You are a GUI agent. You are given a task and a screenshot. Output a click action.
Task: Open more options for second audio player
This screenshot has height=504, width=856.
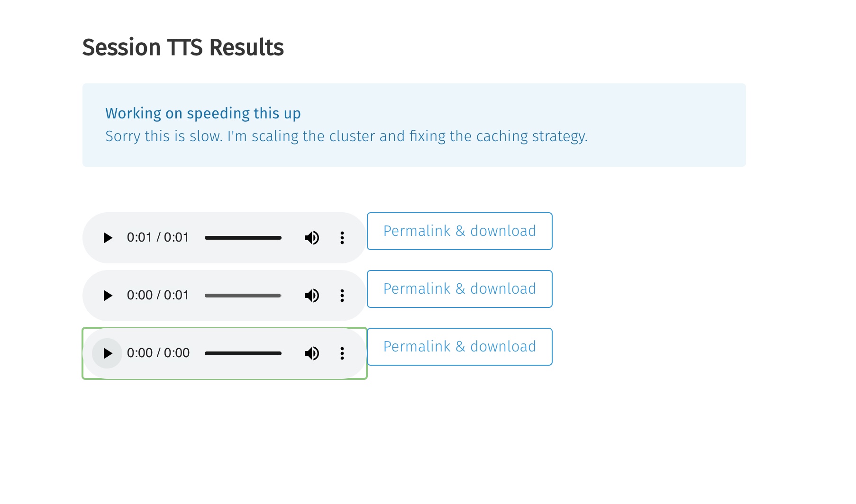coord(342,296)
